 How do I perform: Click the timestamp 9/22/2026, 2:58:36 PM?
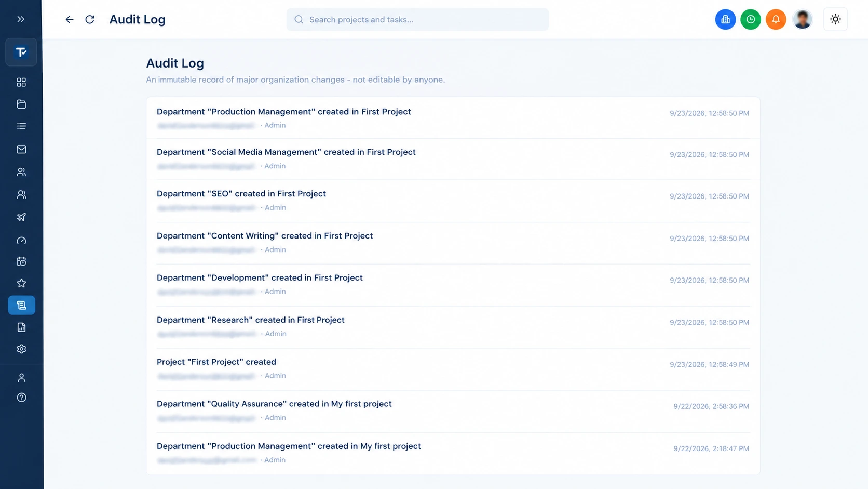click(x=711, y=406)
